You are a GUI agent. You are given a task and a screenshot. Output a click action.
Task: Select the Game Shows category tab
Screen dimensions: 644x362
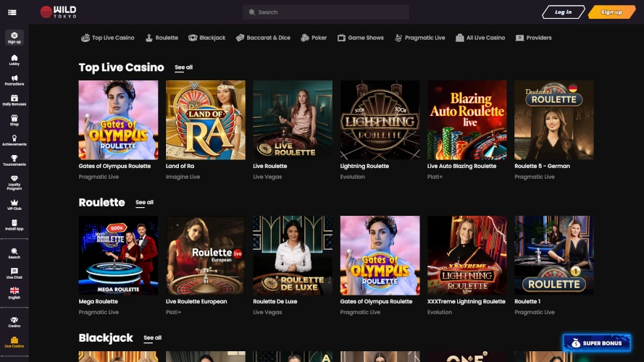click(x=361, y=38)
